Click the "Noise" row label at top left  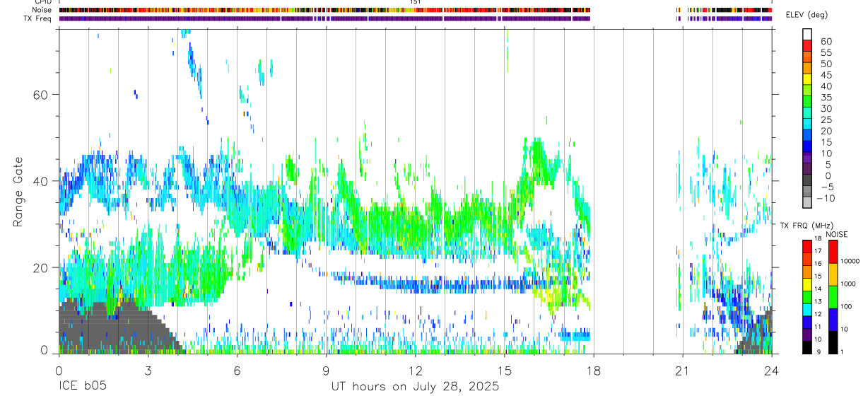(x=43, y=10)
